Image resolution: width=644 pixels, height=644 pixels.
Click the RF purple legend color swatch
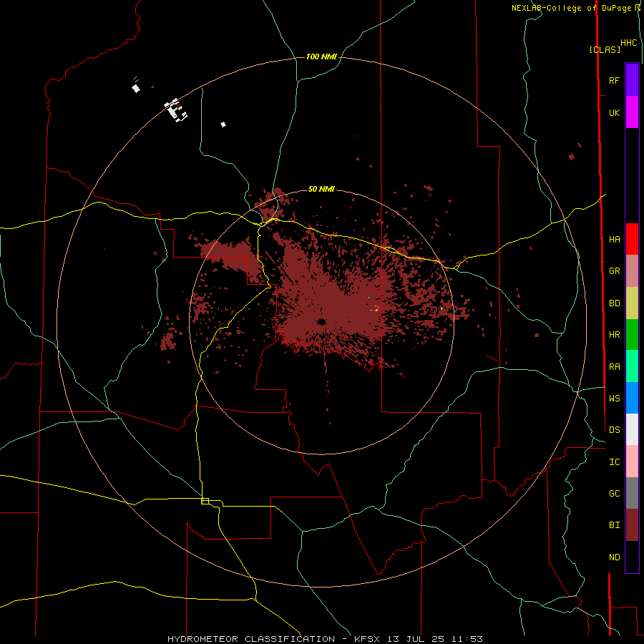(x=632, y=80)
